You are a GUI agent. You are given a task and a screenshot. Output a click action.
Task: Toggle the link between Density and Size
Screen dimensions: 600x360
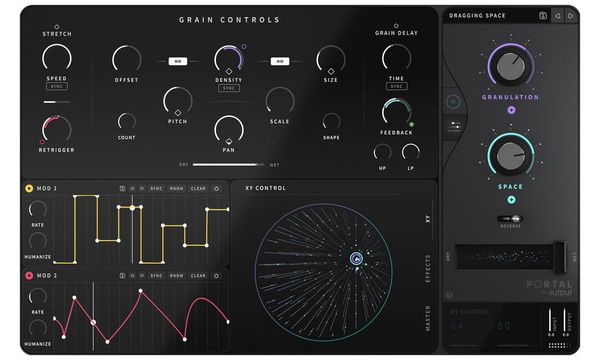pyautogui.click(x=280, y=61)
